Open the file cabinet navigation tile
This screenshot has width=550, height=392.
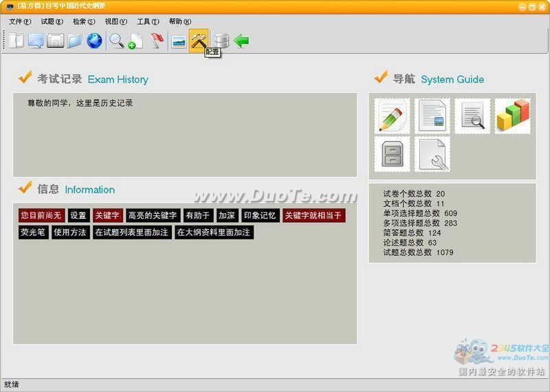click(392, 154)
